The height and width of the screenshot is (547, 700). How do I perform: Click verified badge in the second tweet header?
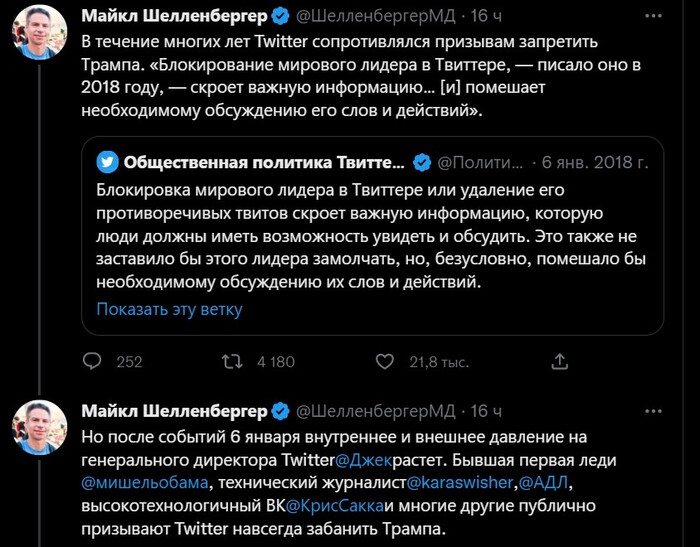click(281, 411)
